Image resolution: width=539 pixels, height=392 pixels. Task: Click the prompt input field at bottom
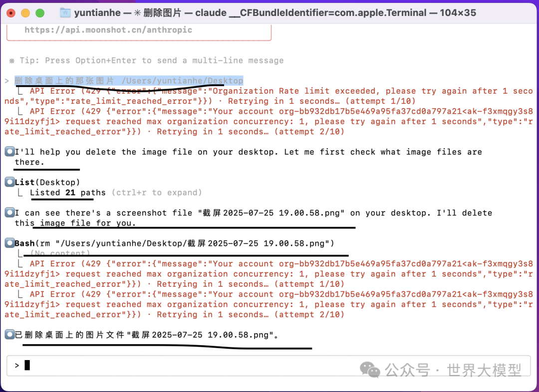pyautogui.click(x=269, y=366)
